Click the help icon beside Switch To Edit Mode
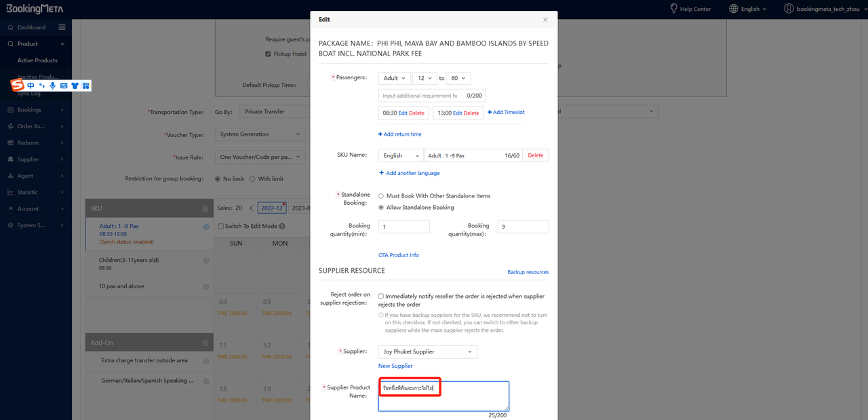The width and height of the screenshot is (868, 420). [282, 227]
